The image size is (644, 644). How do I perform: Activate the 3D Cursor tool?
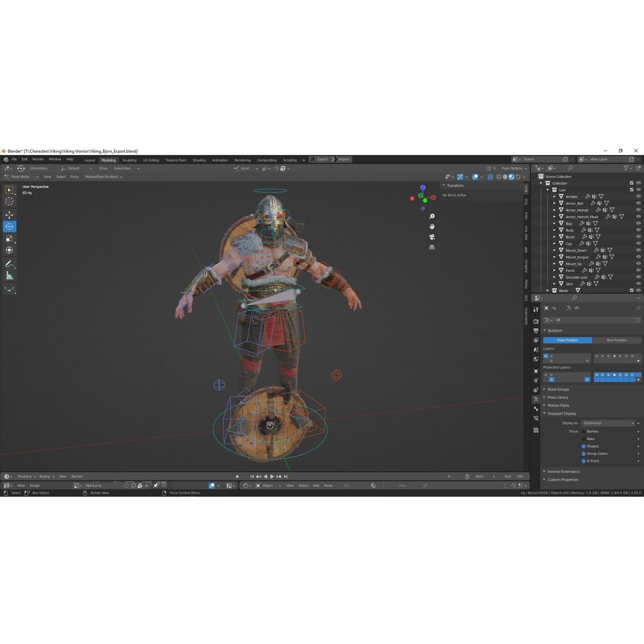[x=9, y=202]
